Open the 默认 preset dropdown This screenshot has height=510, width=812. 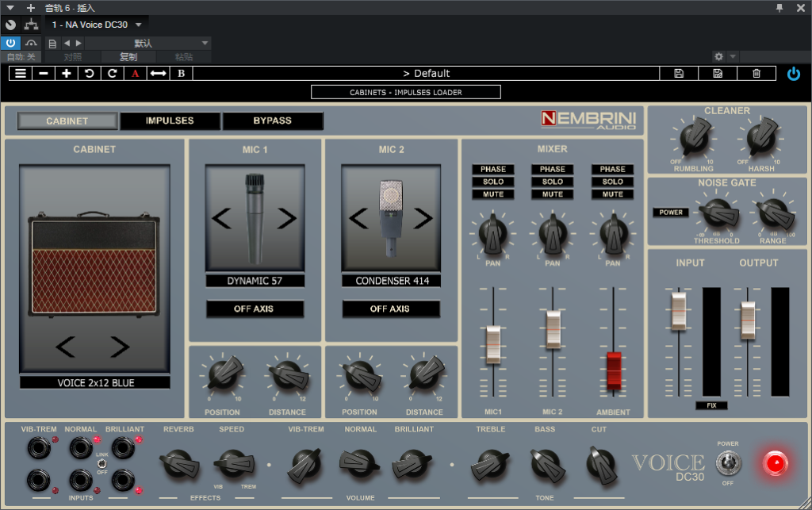(x=147, y=43)
